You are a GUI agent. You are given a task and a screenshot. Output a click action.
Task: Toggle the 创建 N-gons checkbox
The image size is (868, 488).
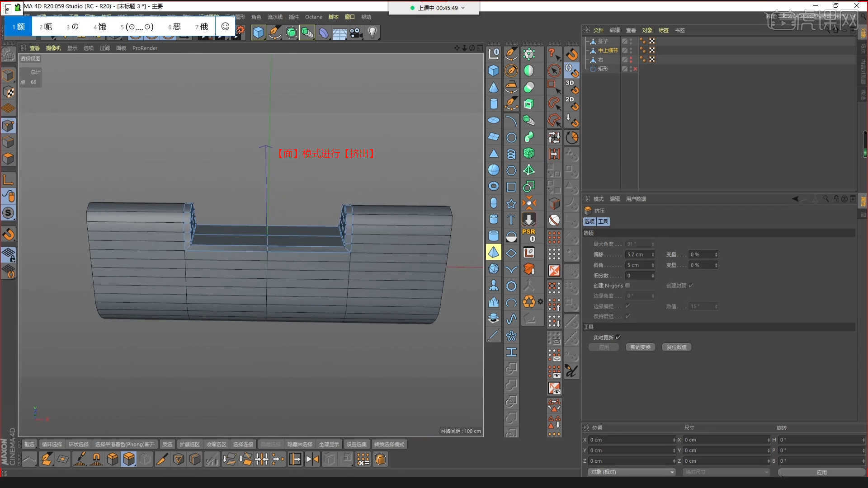(x=627, y=286)
